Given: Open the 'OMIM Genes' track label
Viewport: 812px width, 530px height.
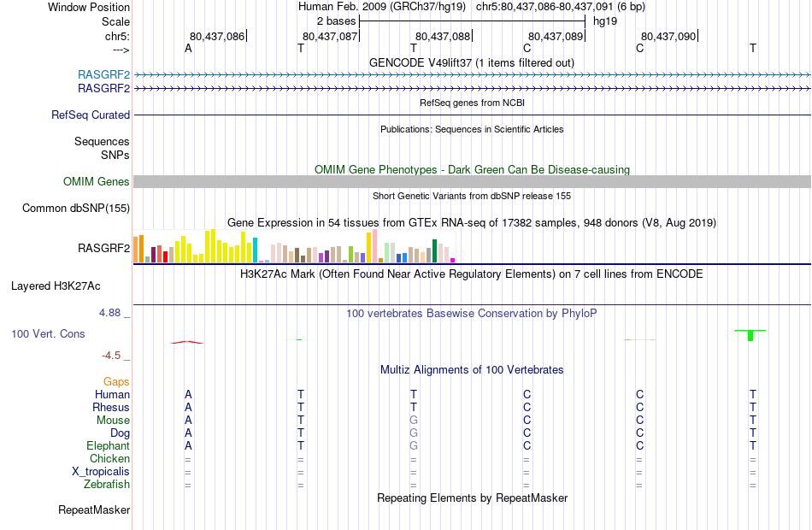Looking at the screenshot, I should tap(97, 181).
